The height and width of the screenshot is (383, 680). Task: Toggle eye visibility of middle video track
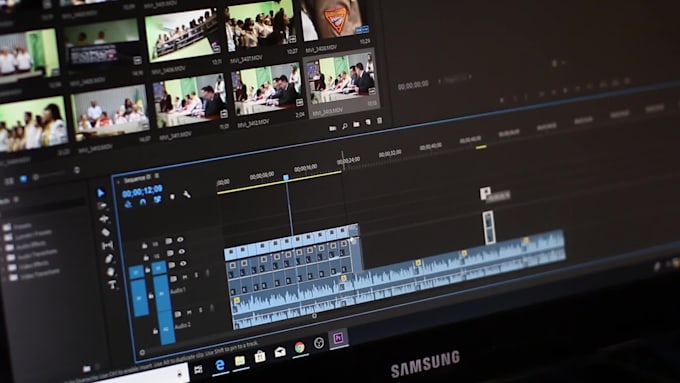pos(181,251)
